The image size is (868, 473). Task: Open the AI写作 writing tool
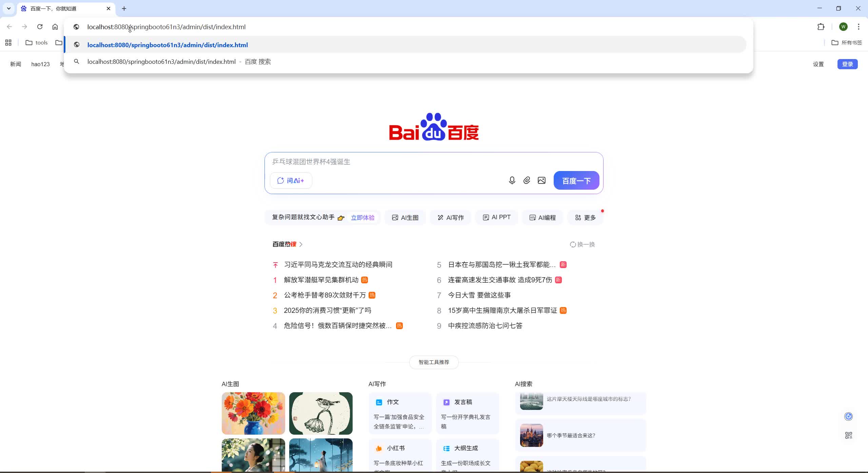click(450, 217)
